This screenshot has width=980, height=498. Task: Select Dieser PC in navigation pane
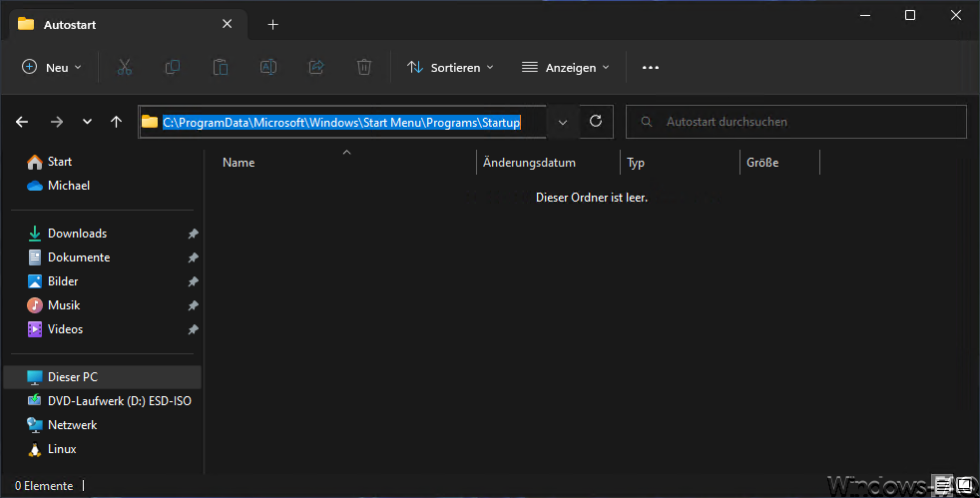click(103, 377)
